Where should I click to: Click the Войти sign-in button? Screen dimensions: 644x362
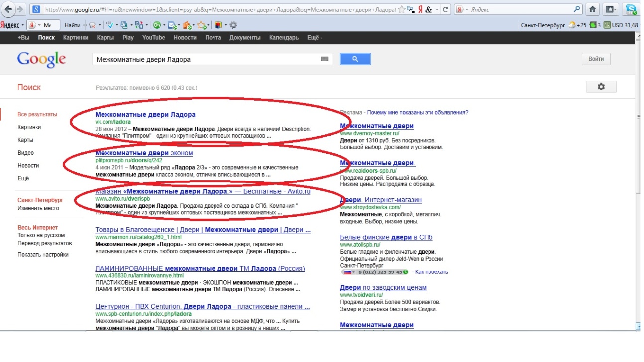click(x=596, y=59)
